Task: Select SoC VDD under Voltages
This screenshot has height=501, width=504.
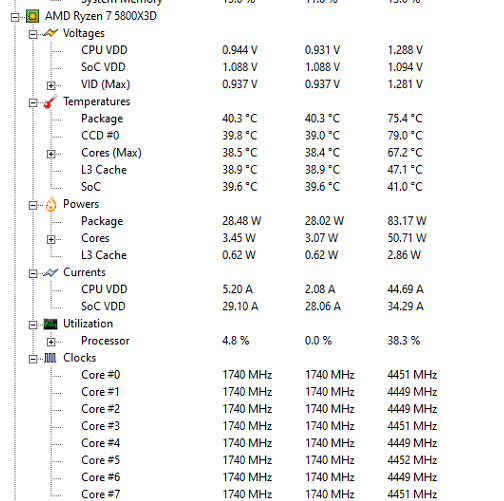Action: [103, 67]
